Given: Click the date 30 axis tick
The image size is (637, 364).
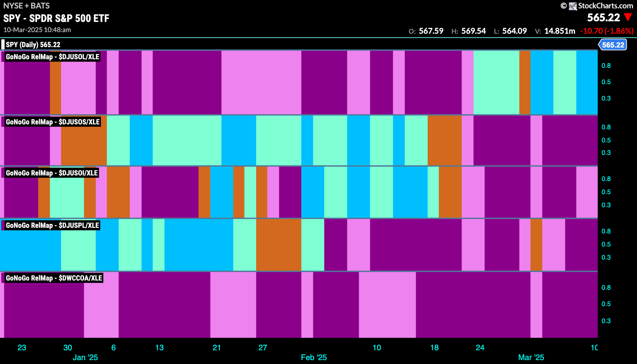Looking at the screenshot, I should pos(68,348).
